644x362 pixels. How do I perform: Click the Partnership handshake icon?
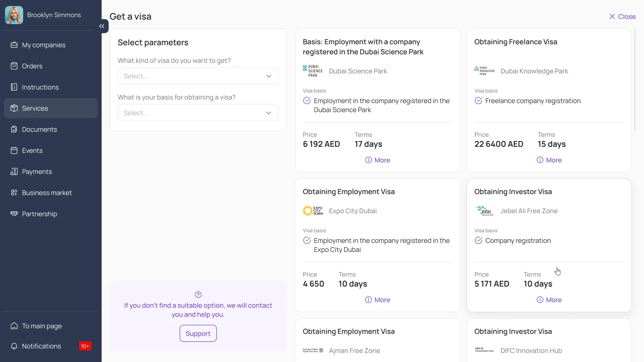(14, 214)
